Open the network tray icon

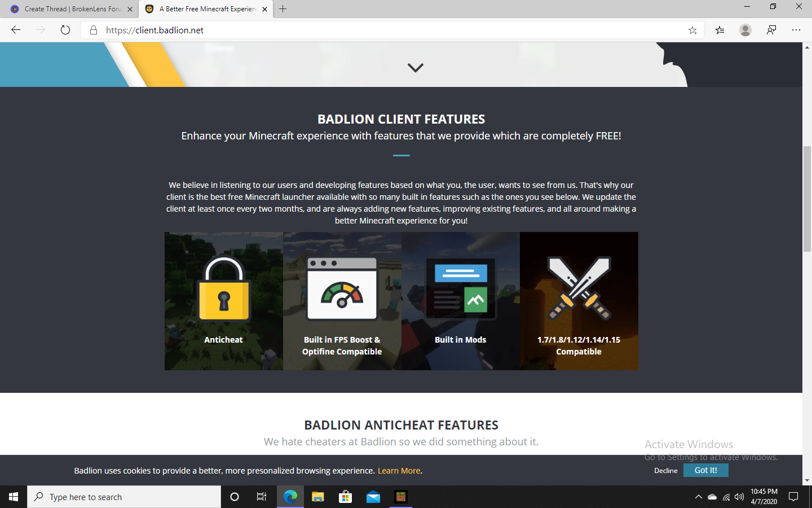[726, 497]
